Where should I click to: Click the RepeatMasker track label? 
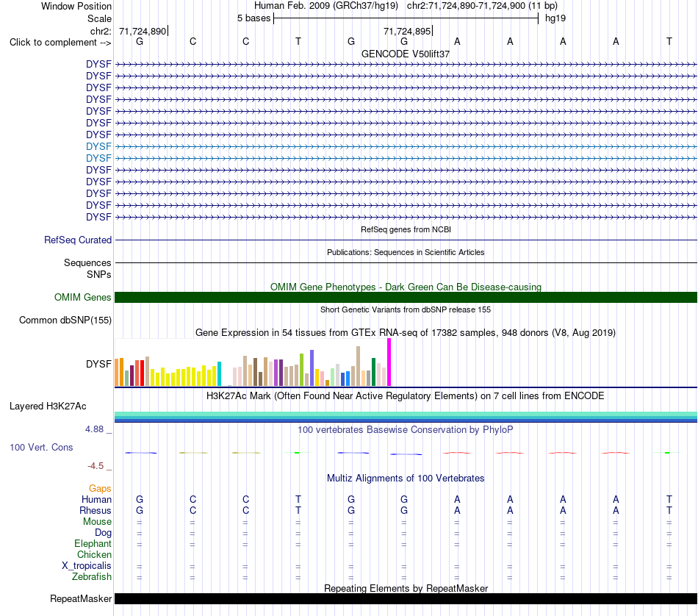[81, 599]
